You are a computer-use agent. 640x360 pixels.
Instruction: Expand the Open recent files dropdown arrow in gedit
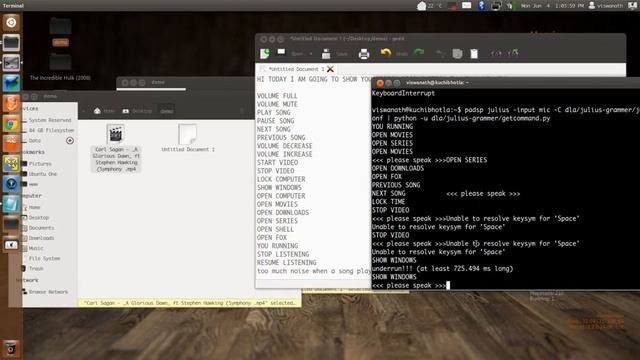(311, 54)
